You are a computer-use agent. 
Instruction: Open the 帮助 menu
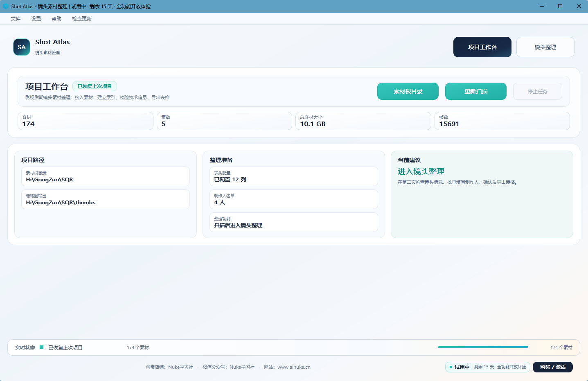point(56,19)
